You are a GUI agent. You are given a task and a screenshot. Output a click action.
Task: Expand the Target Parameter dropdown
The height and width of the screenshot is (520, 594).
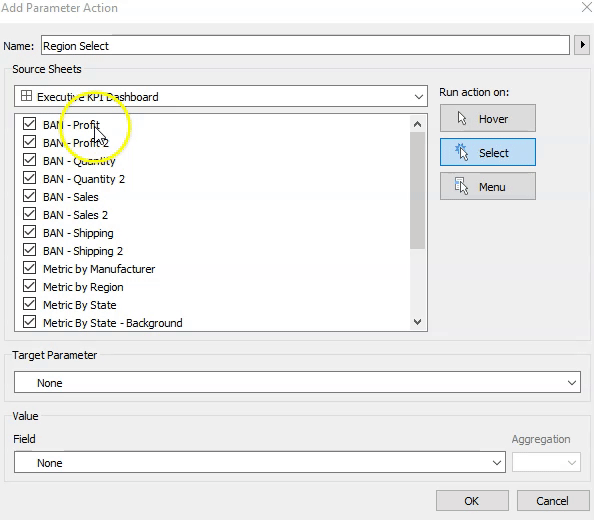[x=297, y=382]
